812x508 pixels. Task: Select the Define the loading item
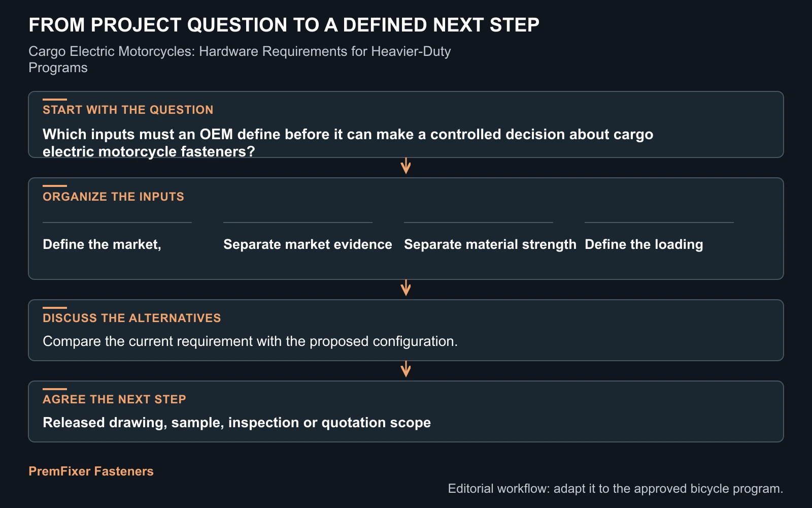point(644,244)
